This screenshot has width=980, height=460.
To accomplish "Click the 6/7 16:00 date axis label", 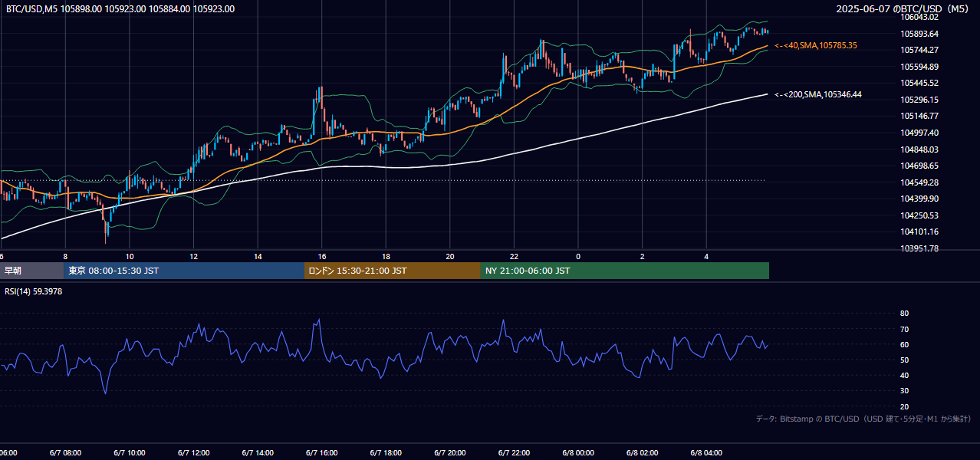I will (322, 453).
